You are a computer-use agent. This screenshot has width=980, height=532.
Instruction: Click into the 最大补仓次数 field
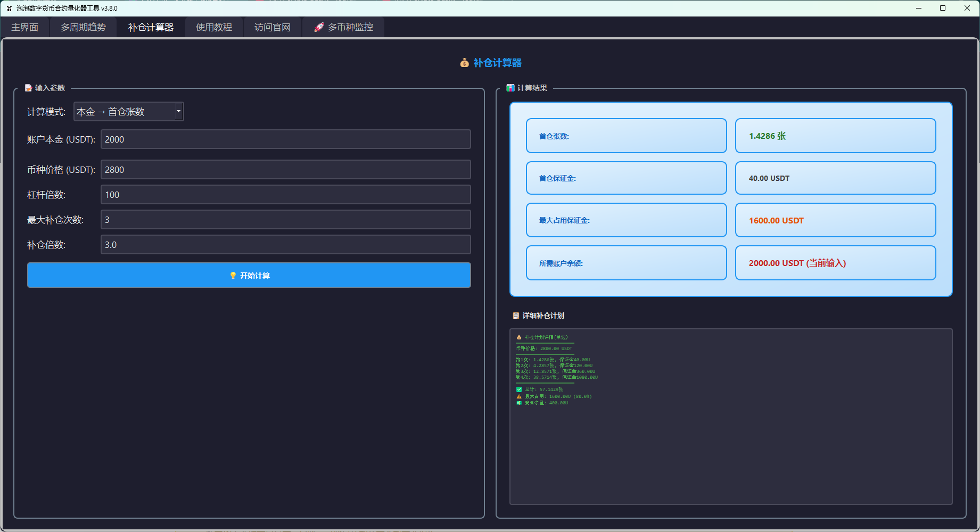pos(285,220)
